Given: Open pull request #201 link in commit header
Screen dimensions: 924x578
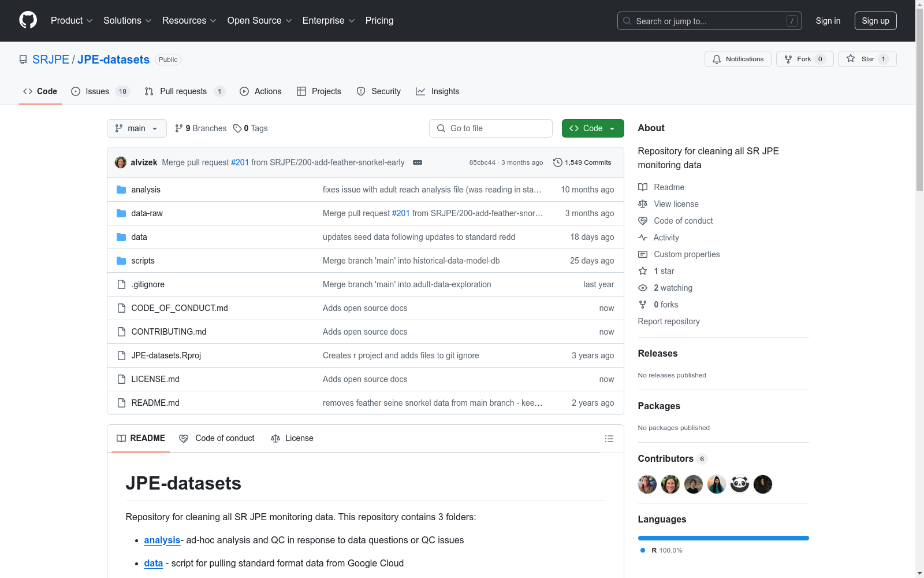Looking at the screenshot, I should (240, 162).
